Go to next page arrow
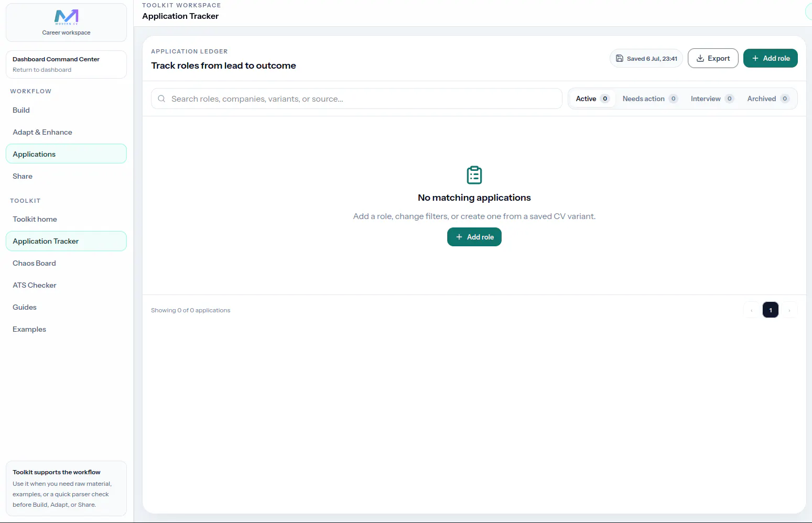 tap(789, 310)
